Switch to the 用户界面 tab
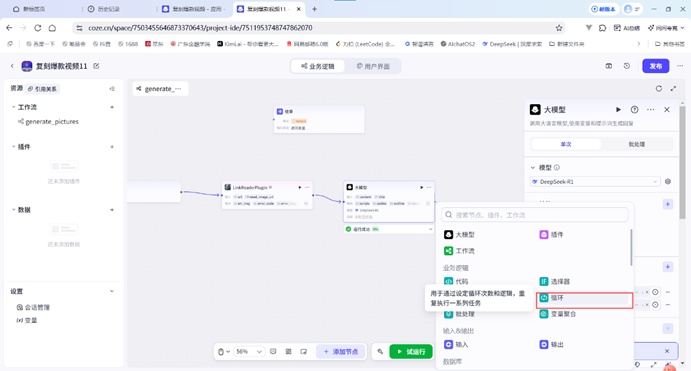 tap(373, 67)
